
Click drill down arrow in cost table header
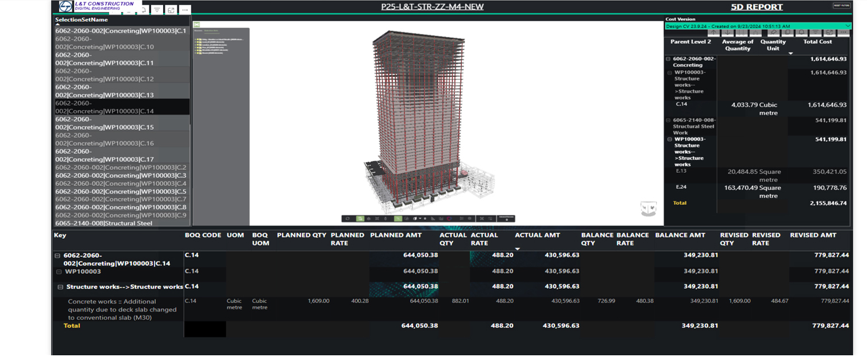(728, 33)
